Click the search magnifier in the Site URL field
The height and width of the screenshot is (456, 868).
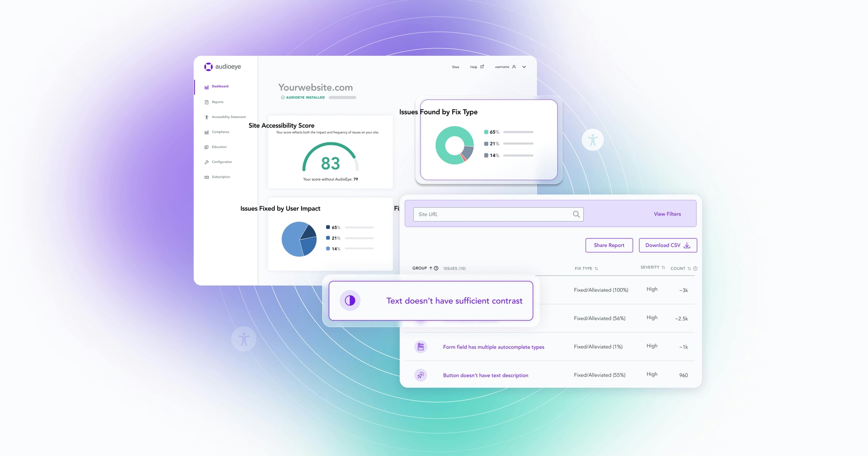[576, 214]
